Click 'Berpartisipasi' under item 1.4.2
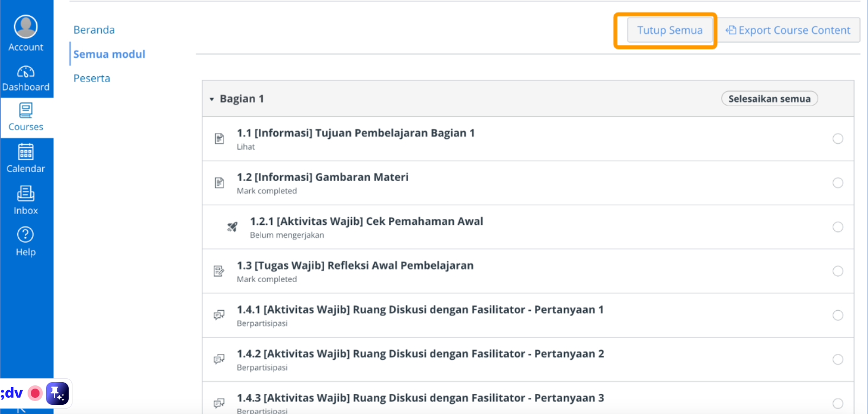 tap(262, 368)
